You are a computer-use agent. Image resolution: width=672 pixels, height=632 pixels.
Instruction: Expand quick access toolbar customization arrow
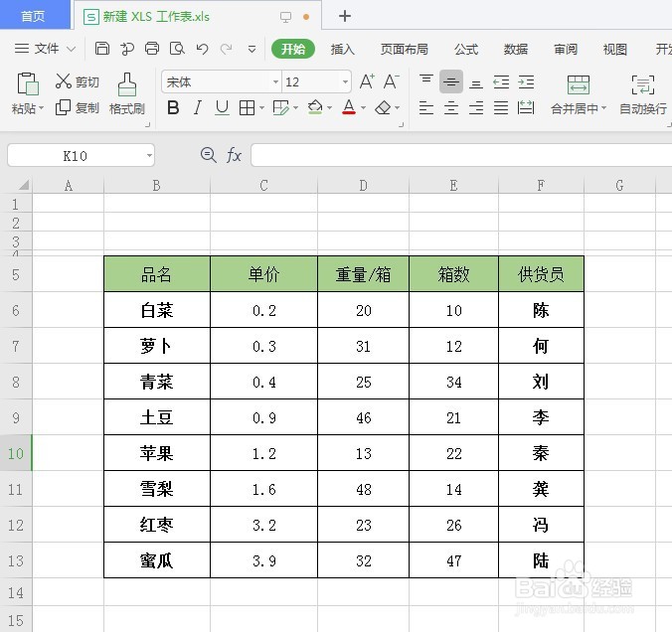pyautogui.click(x=252, y=50)
